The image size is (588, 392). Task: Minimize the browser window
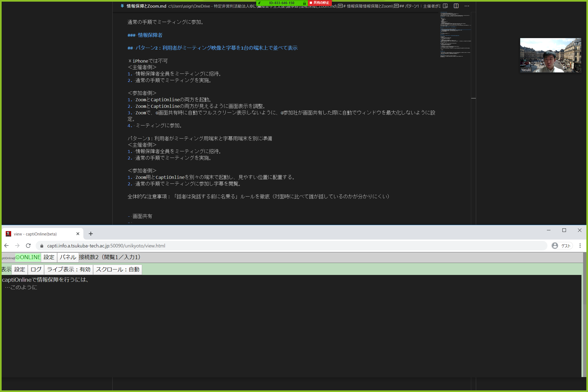pos(549,230)
